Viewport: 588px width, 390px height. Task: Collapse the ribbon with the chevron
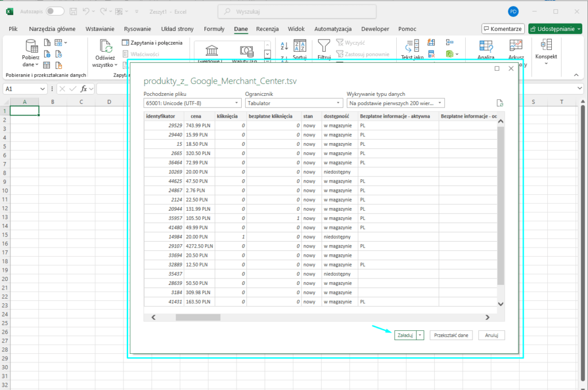click(x=576, y=75)
